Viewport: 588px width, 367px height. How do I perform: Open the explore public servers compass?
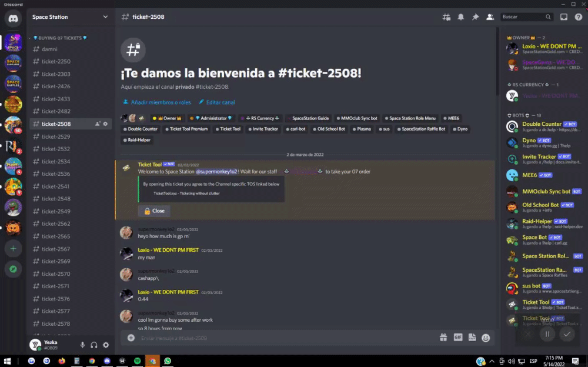(13, 269)
